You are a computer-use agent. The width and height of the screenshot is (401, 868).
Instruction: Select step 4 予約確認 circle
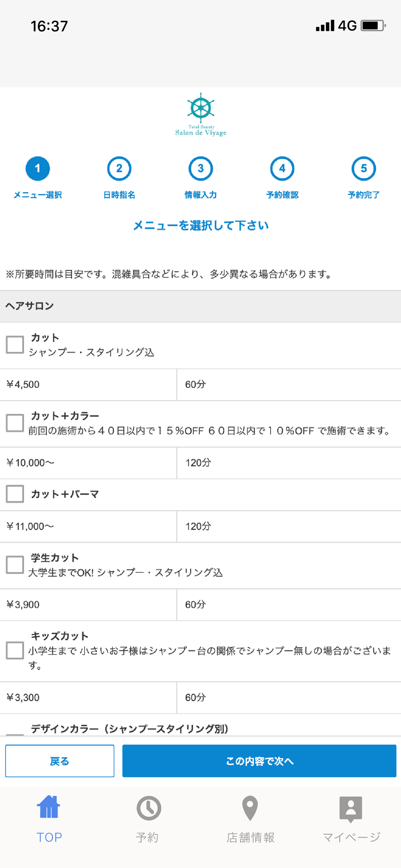[x=282, y=168]
